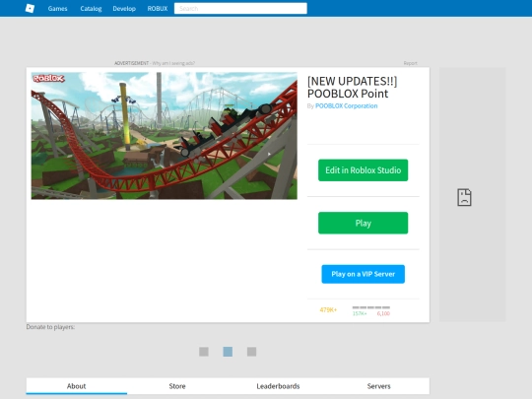Switch to the Store tab
Screen dimensions: 532x399
[x=177, y=386]
